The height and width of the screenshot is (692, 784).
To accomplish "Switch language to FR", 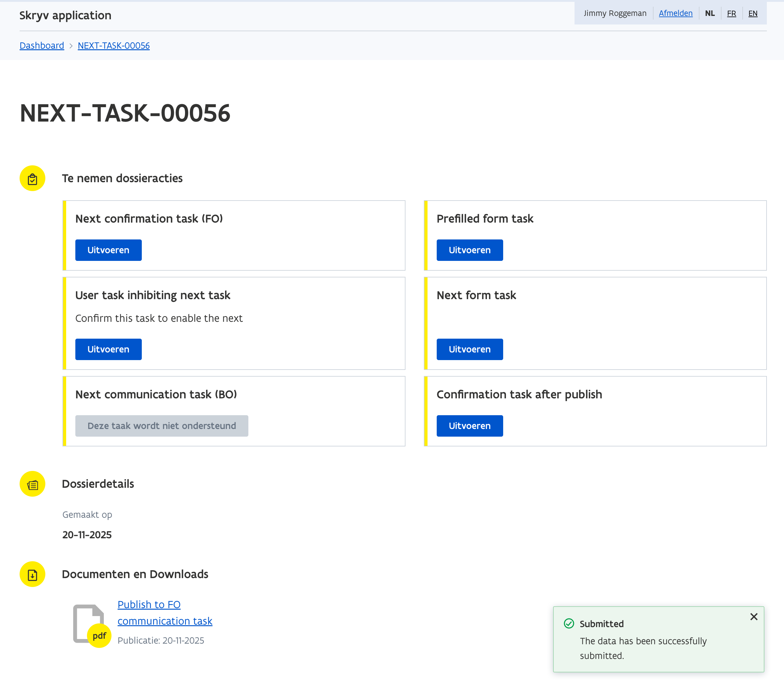I will [x=731, y=13].
